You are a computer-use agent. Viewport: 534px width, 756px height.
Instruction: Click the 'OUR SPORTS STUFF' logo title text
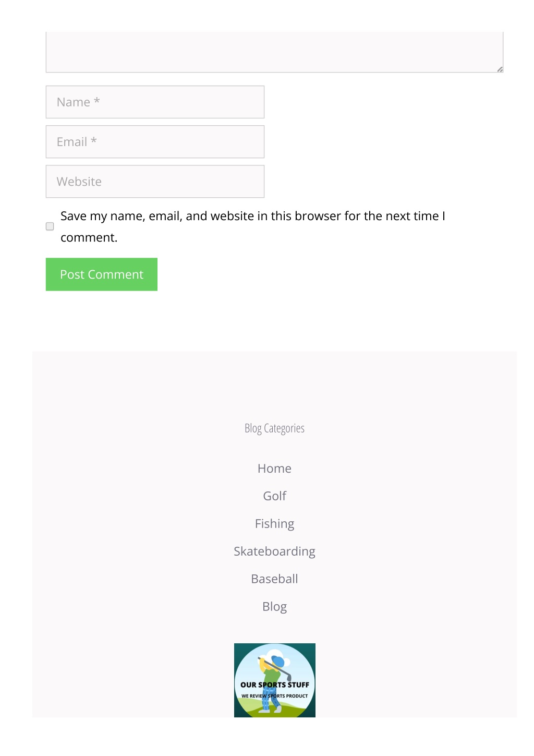[275, 685]
